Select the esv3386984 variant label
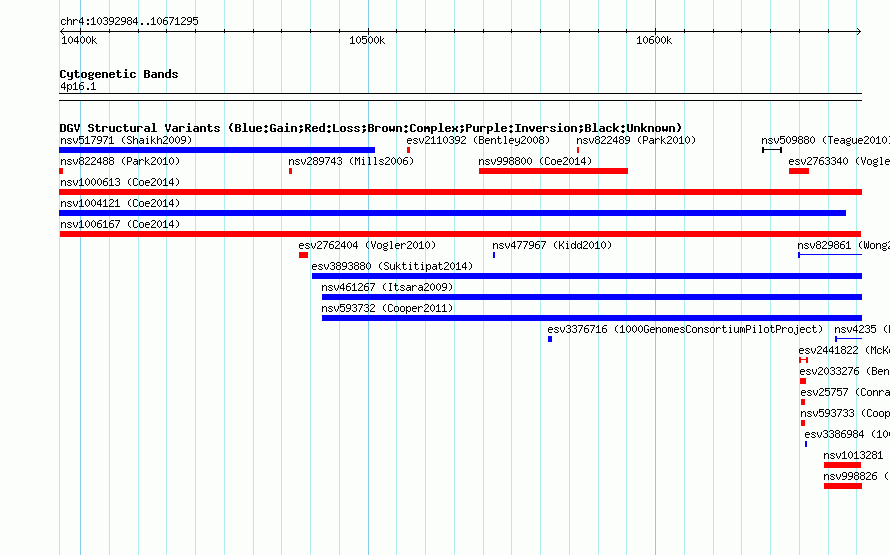Viewport: 890px width, 555px height. point(847,434)
